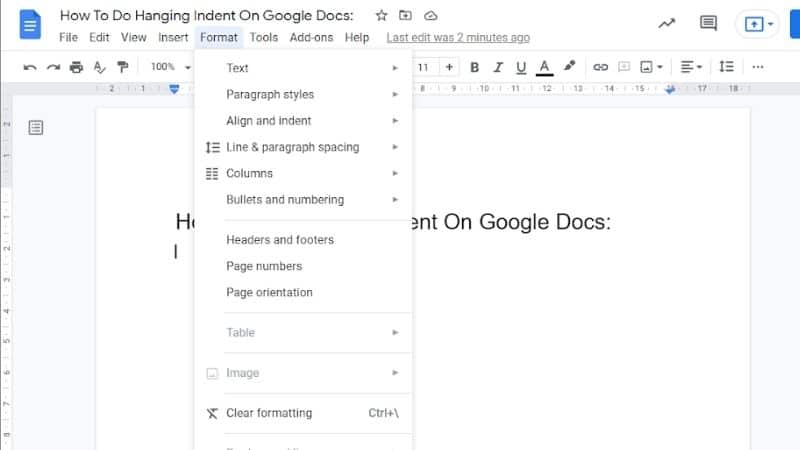Image resolution: width=800 pixels, height=450 pixels.
Task: Click the right indent marker on ruler
Action: (x=670, y=89)
